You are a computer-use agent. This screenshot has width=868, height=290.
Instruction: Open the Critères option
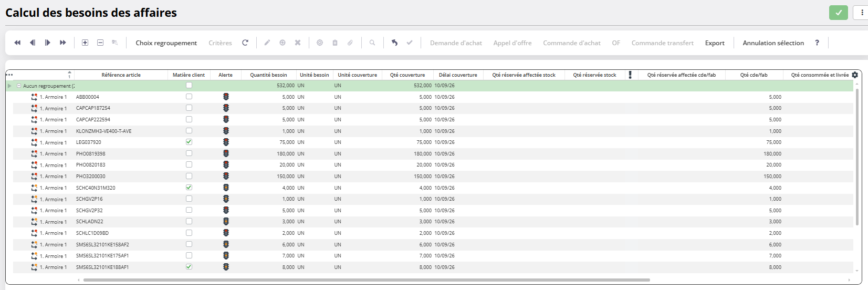pyautogui.click(x=220, y=43)
